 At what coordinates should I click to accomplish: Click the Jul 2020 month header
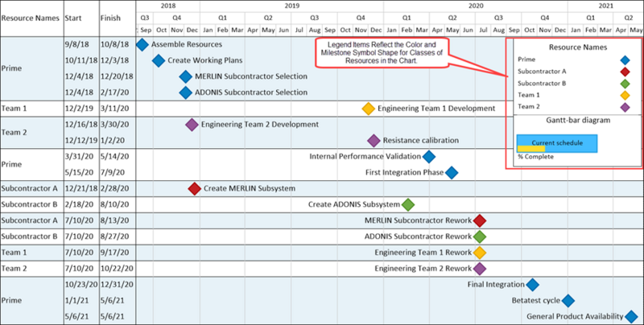pos(484,30)
